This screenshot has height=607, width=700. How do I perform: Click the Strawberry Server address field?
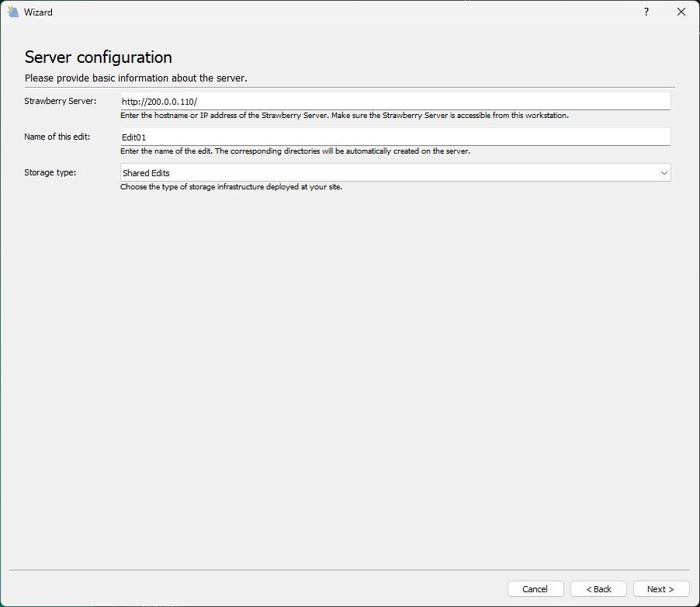(394, 102)
